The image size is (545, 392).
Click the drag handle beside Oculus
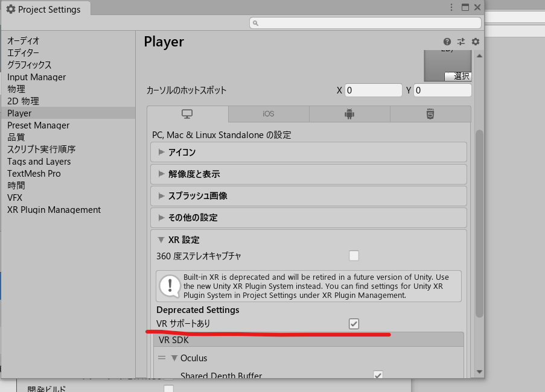162,358
